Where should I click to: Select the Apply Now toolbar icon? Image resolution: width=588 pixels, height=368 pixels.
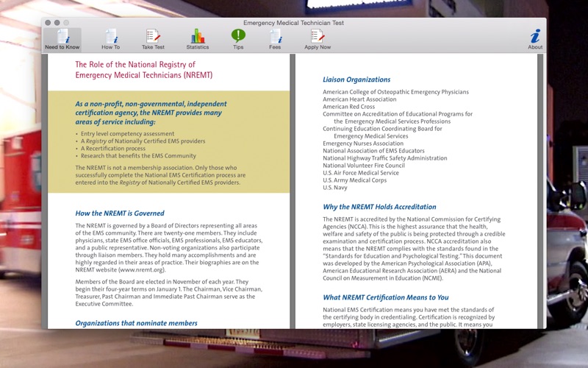(318, 38)
